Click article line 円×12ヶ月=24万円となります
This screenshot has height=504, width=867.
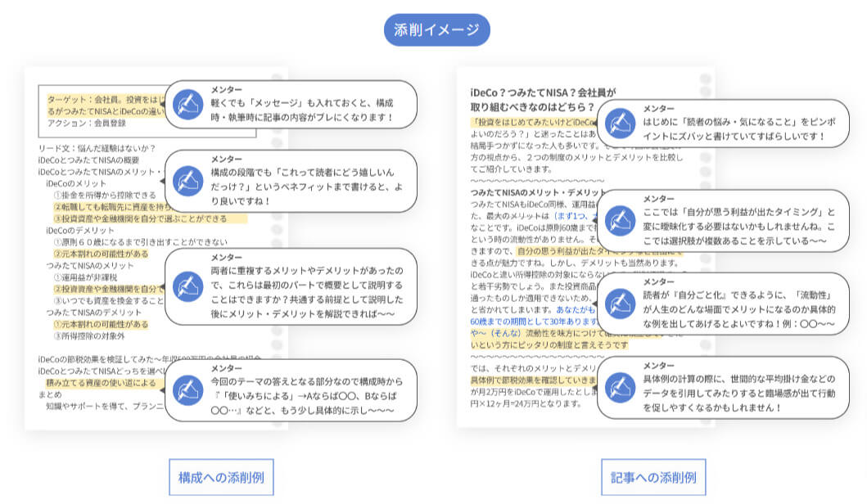(x=526, y=403)
